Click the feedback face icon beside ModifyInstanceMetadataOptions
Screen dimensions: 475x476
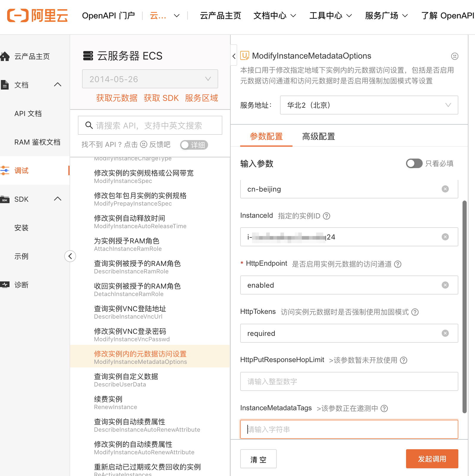click(x=454, y=56)
